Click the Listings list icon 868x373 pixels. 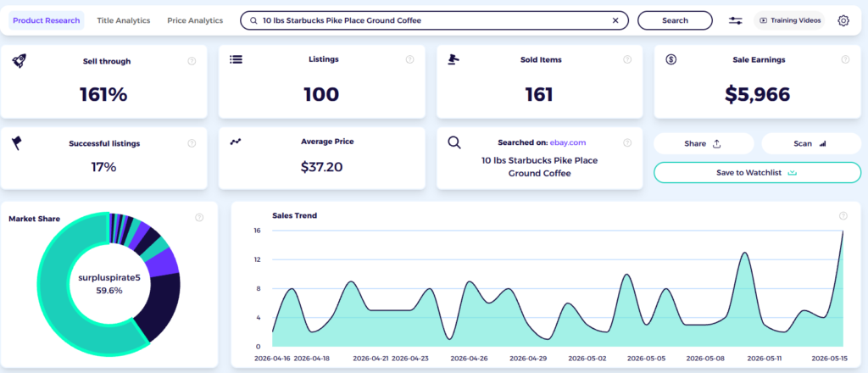[236, 59]
